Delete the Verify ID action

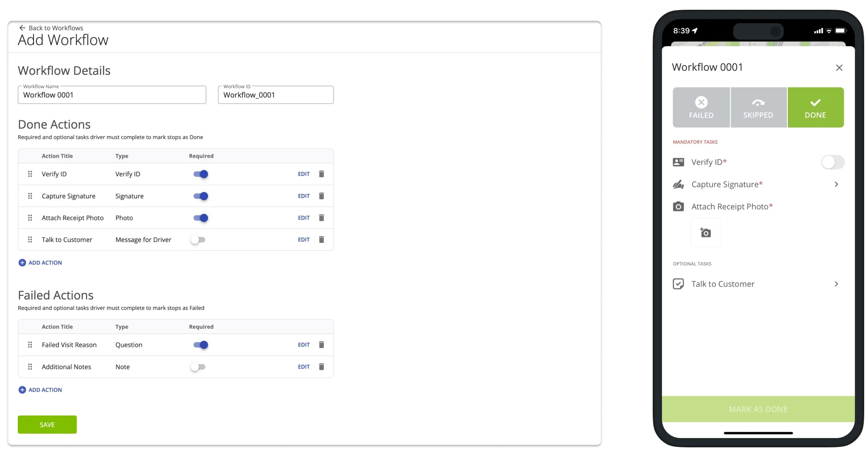[x=321, y=174]
